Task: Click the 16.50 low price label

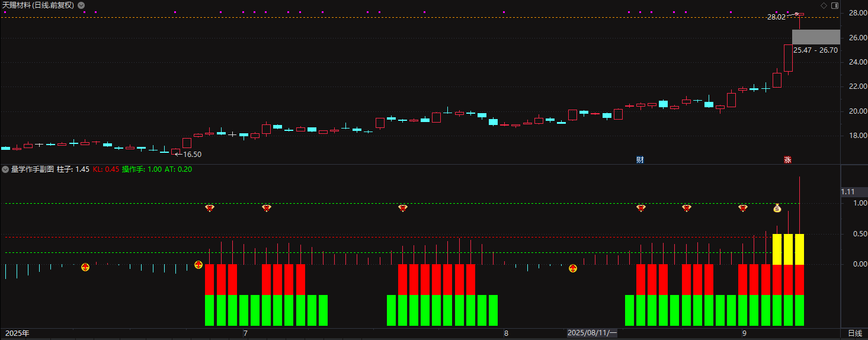Action: (192, 155)
